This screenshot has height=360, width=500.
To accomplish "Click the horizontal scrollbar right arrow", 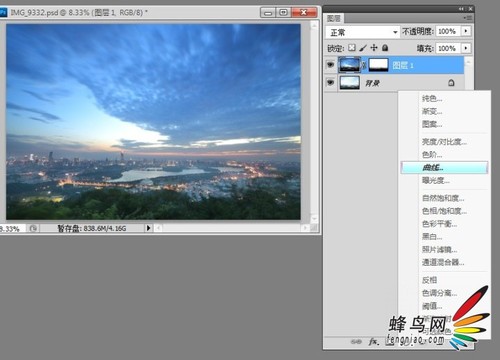I will [x=305, y=228].
